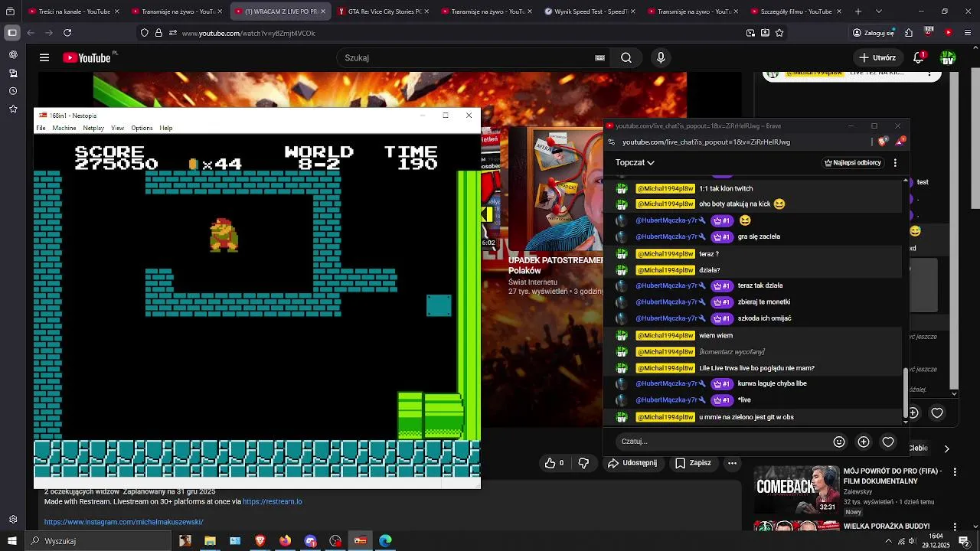This screenshot has height=551, width=980.
Task: Like the video with thumbs up
Action: 554,463
